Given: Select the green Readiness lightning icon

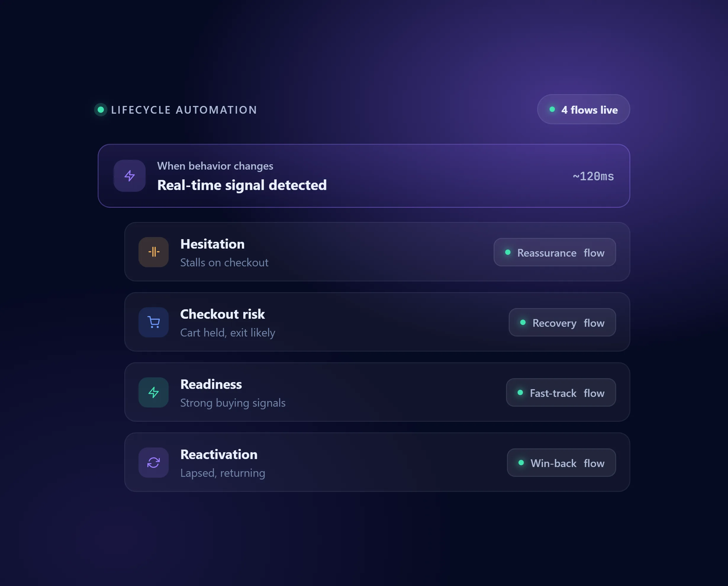Looking at the screenshot, I should click(154, 392).
